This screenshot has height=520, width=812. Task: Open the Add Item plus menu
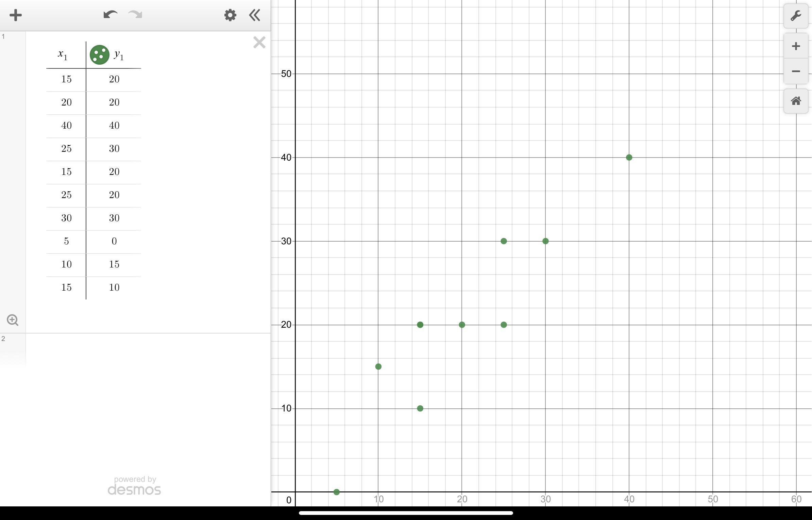click(16, 15)
